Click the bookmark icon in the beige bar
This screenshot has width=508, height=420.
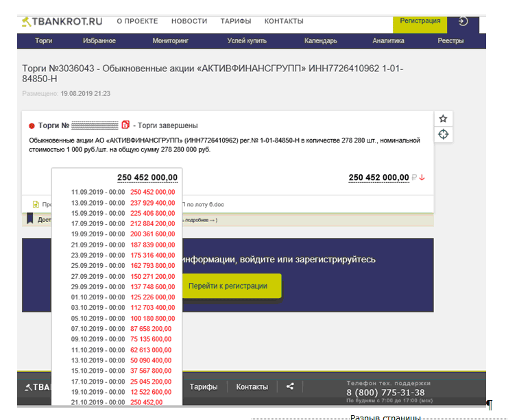29,219
